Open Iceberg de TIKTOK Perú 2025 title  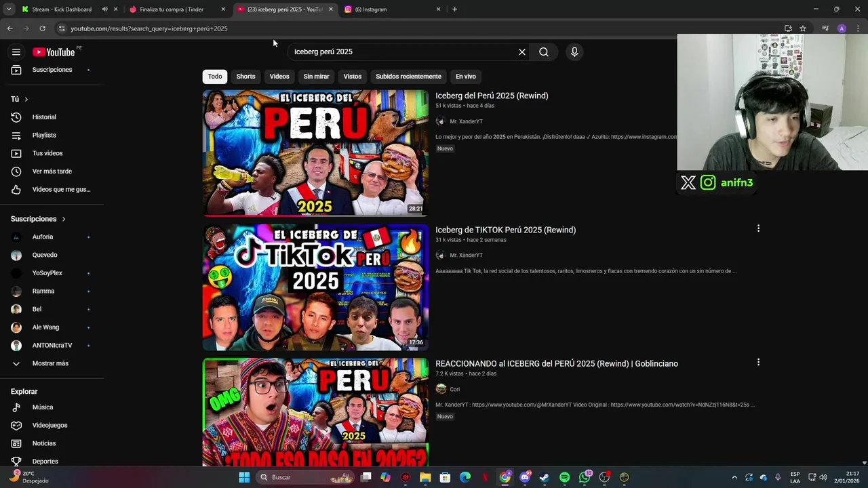[505, 230]
